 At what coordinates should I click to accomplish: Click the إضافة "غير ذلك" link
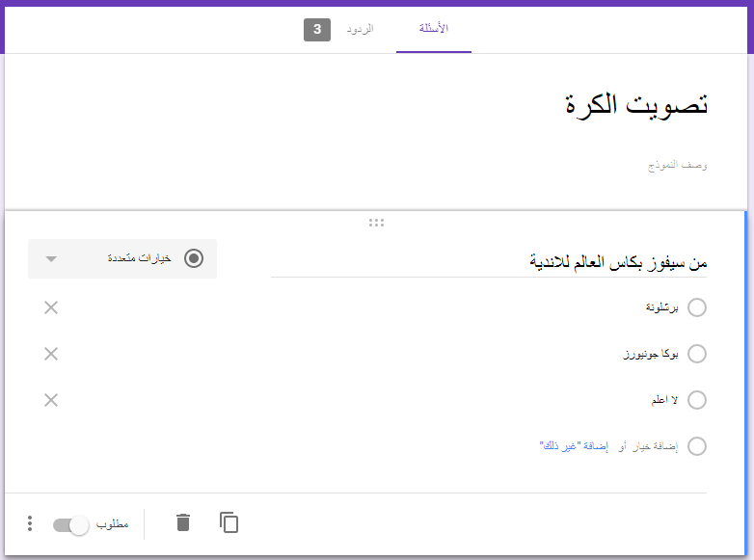574,446
